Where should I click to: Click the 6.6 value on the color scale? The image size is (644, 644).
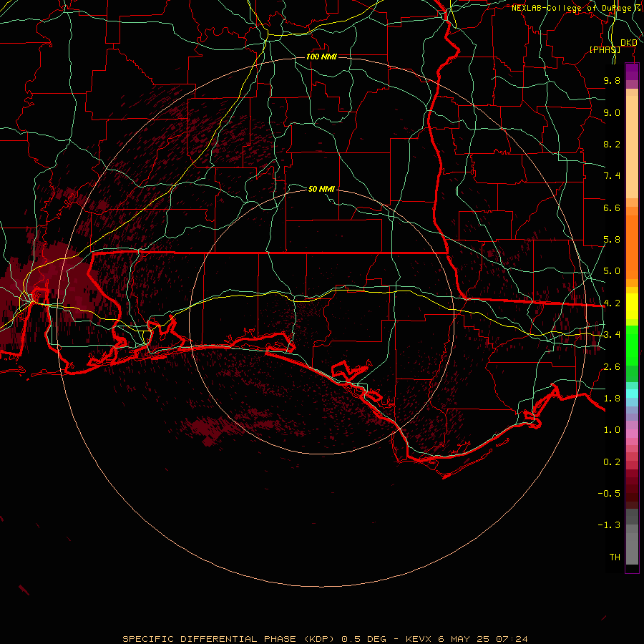click(612, 208)
